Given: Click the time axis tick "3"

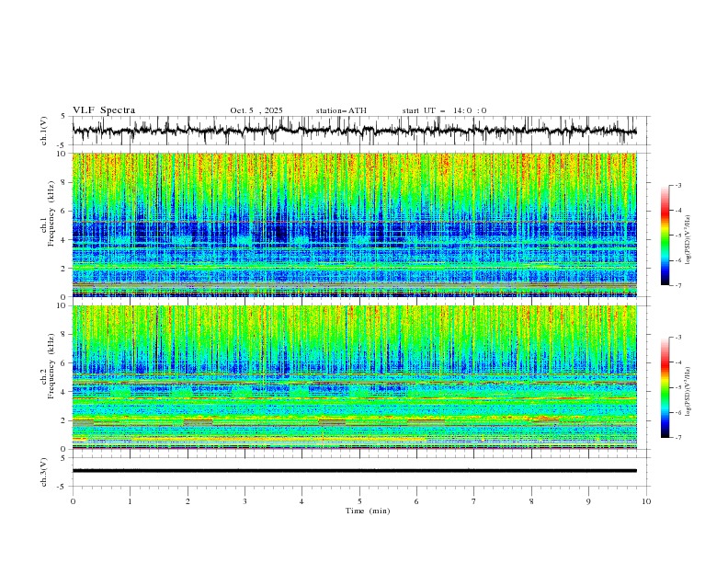Looking at the screenshot, I should (245, 501).
